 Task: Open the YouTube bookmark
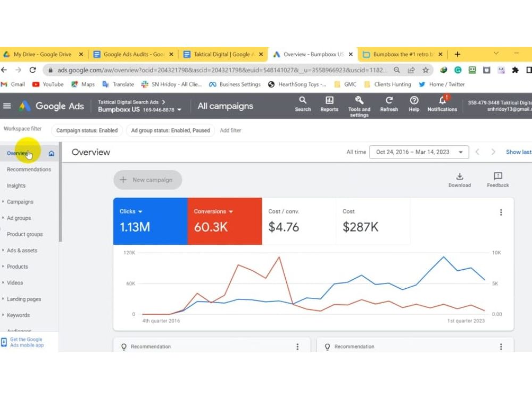tap(48, 84)
